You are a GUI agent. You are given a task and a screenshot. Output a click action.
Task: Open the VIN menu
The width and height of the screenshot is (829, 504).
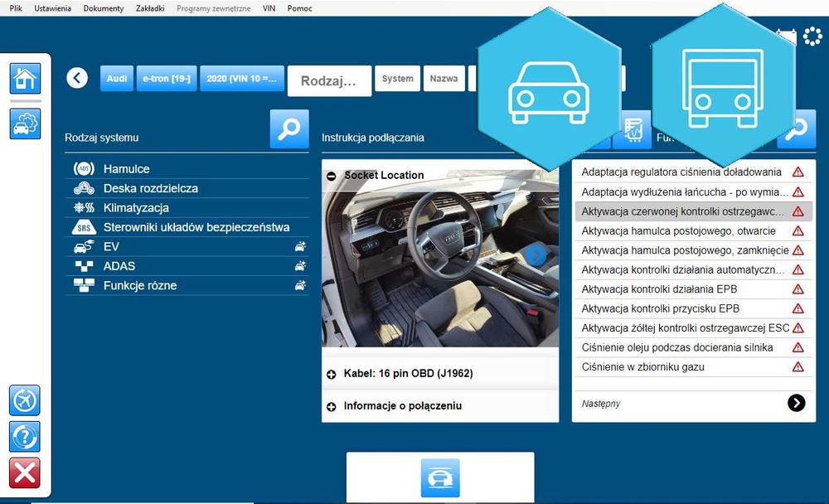[x=269, y=8]
